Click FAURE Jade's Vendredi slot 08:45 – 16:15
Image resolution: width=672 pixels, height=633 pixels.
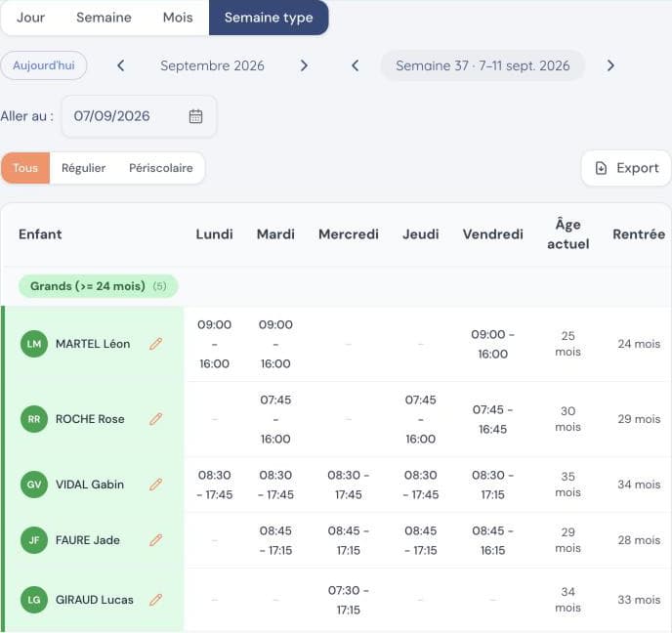pyautogui.click(x=493, y=540)
